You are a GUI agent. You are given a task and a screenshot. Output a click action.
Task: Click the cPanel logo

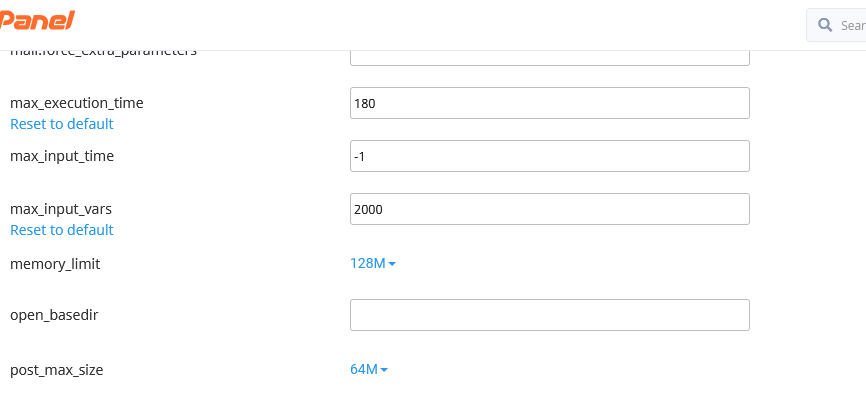37,20
